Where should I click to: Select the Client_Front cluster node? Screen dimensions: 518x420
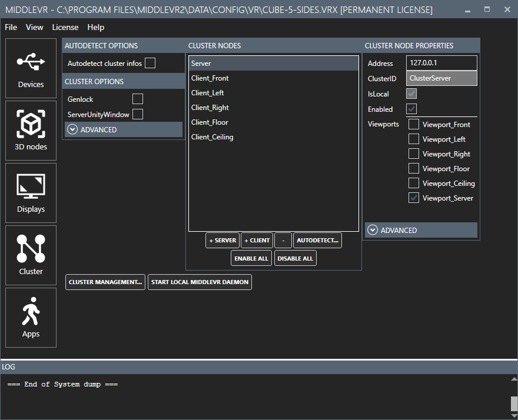tap(274, 78)
